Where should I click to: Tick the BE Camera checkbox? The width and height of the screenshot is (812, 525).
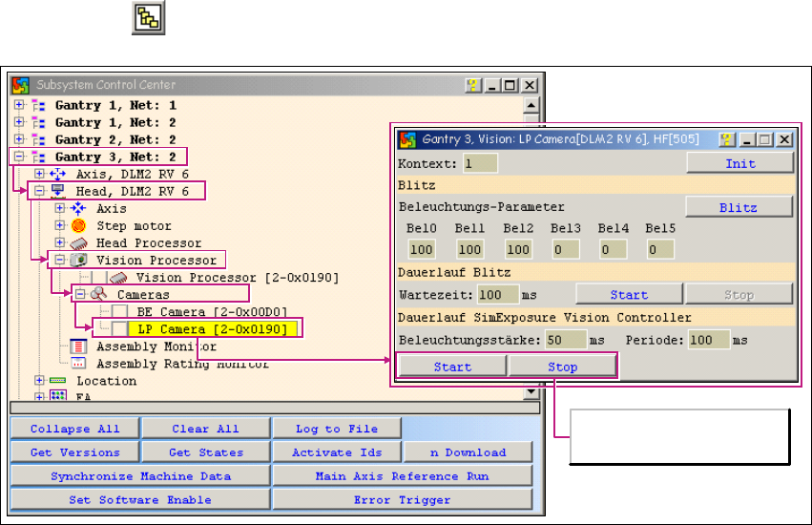coord(119,312)
